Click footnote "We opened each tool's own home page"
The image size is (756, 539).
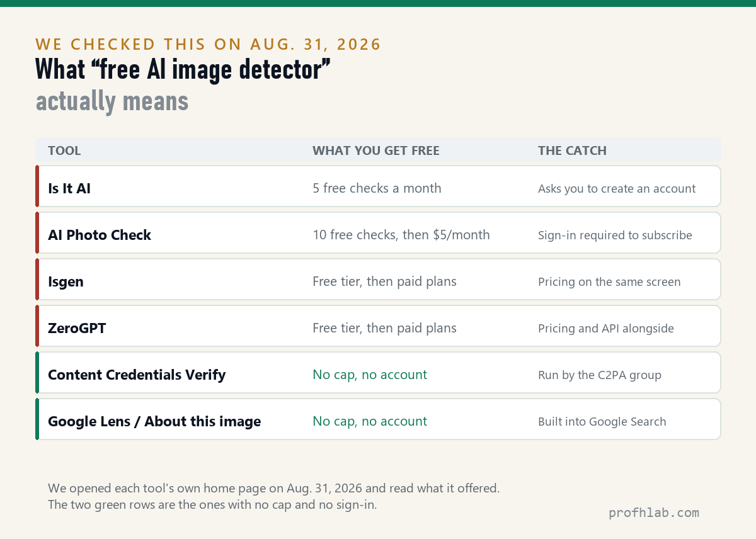coord(274,488)
